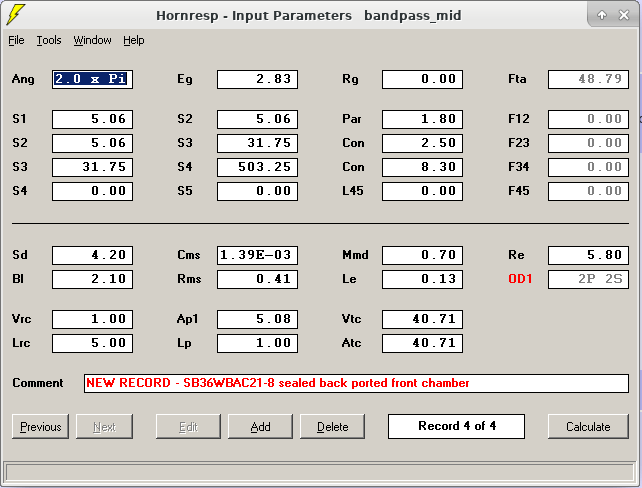Click the Atc field showing 40.71
The image size is (642, 488).
pyautogui.click(x=422, y=343)
